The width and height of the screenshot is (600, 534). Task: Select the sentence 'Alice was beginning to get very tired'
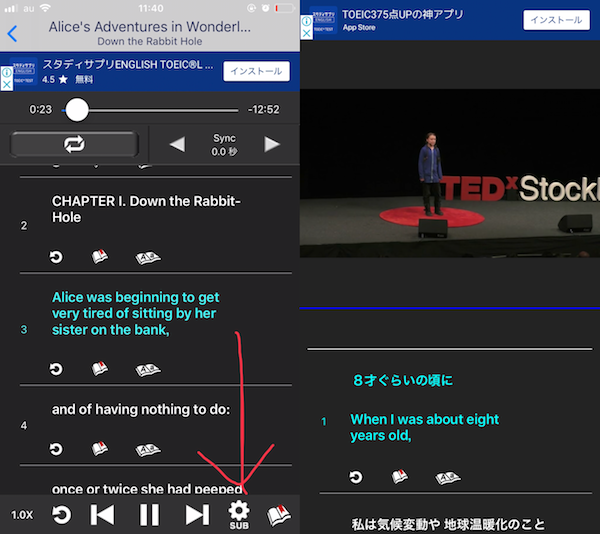point(136,313)
